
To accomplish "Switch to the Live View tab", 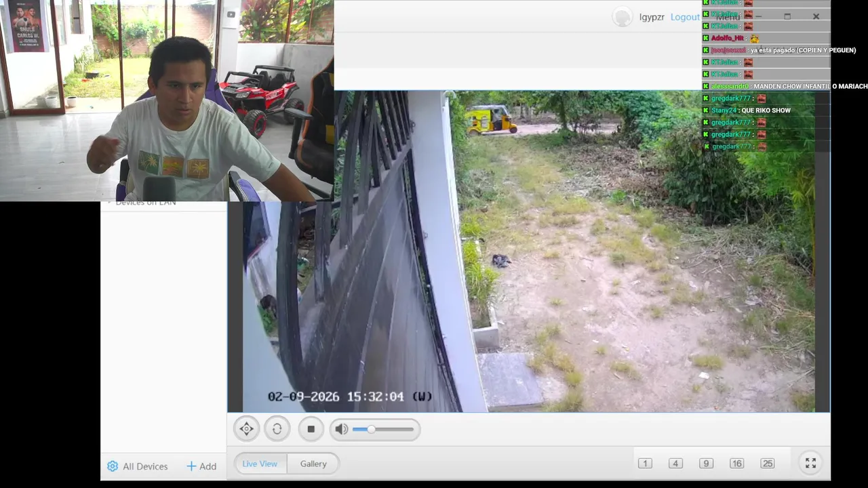I will coord(260,464).
